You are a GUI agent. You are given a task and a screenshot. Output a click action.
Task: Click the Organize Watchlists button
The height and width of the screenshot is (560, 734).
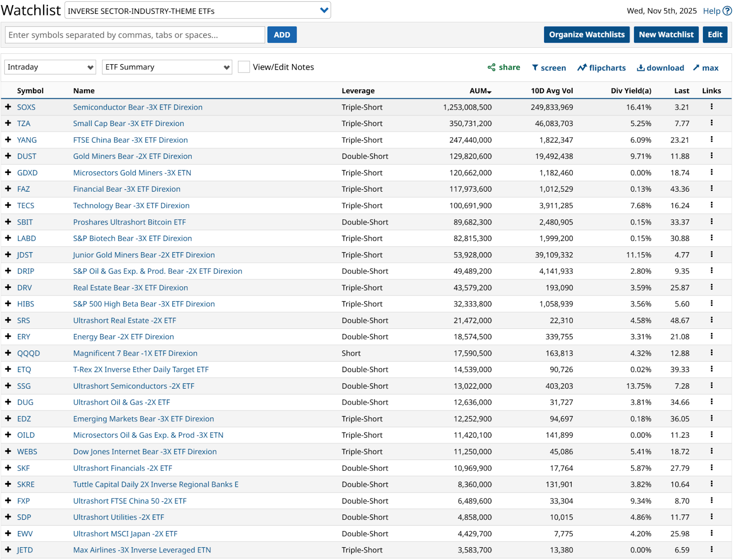(586, 34)
